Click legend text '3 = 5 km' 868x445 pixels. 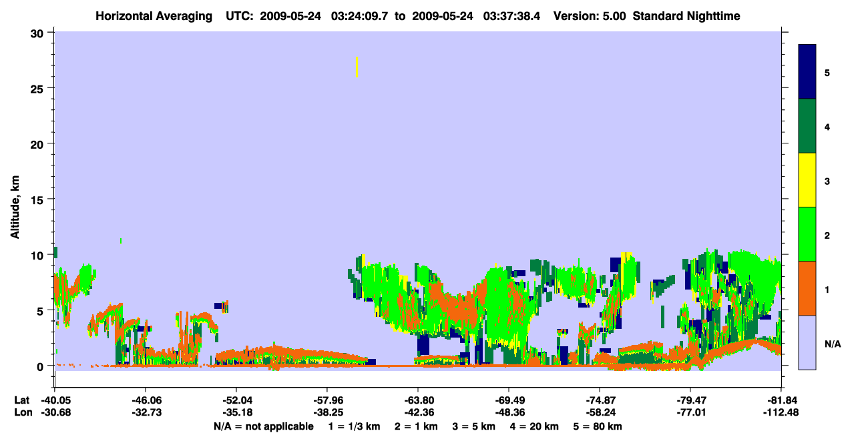click(x=473, y=426)
